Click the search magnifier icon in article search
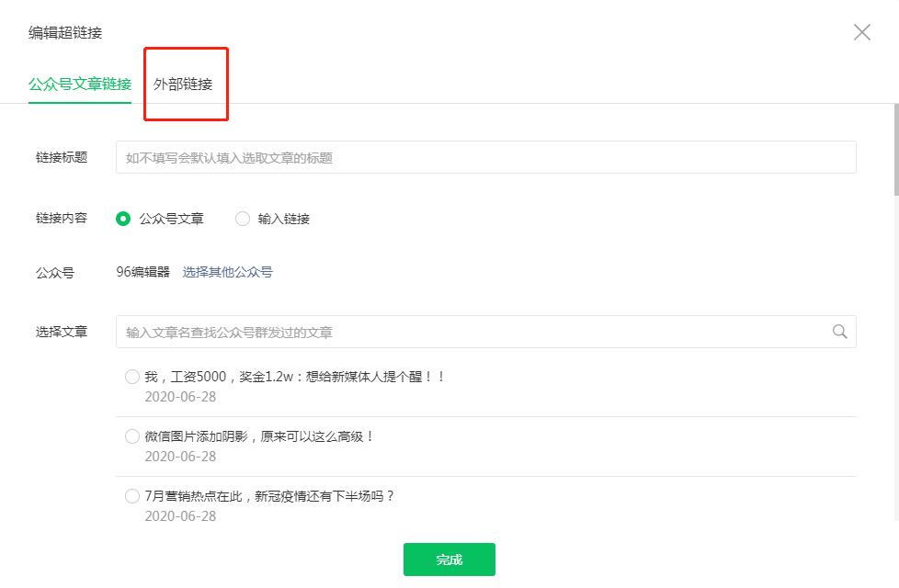Image resolution: width=899 pixels, height=588 pixels. point(837,331)
